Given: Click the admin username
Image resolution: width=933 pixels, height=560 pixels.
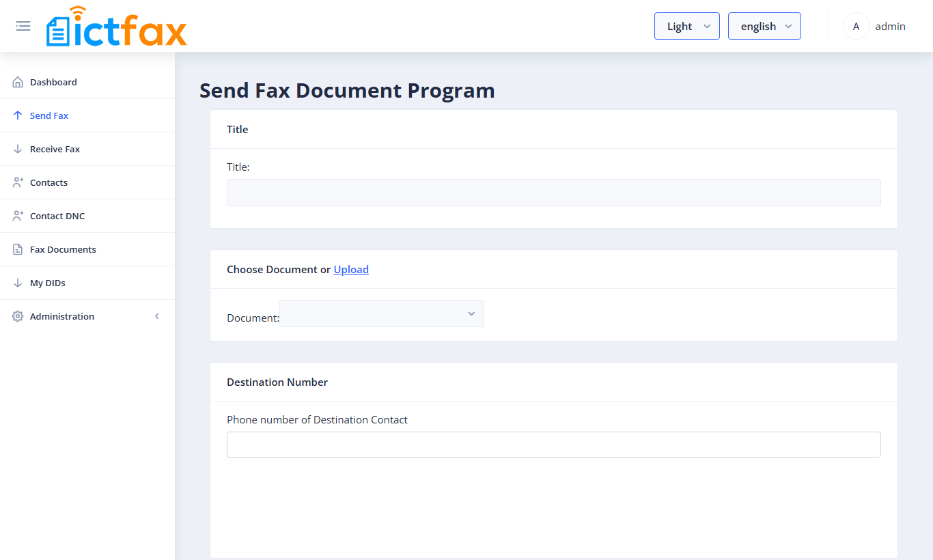Looking at the screenshot, I should [x=890, y=26].
